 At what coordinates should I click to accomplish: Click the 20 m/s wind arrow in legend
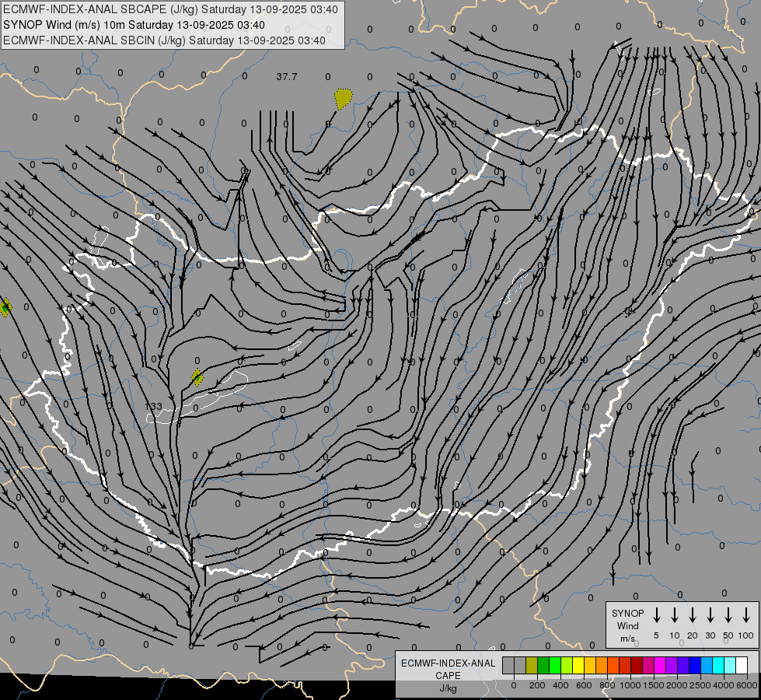point(693,615)
